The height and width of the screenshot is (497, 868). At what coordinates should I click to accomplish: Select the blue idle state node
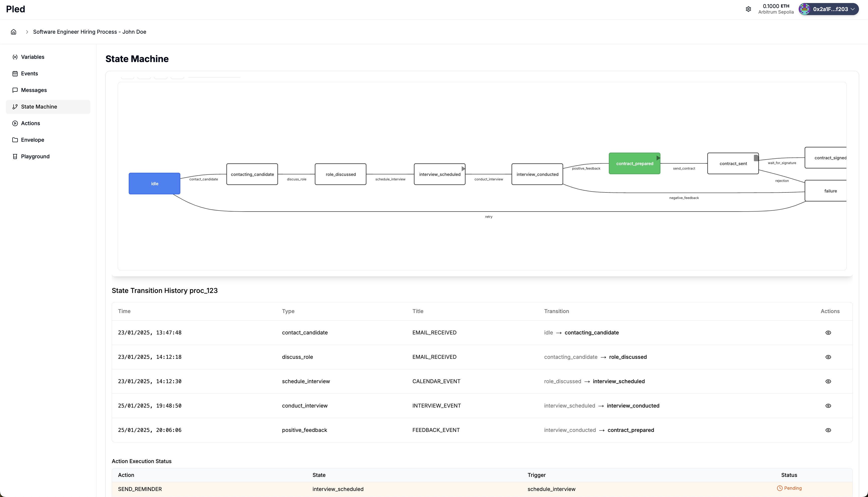point(154,184)
